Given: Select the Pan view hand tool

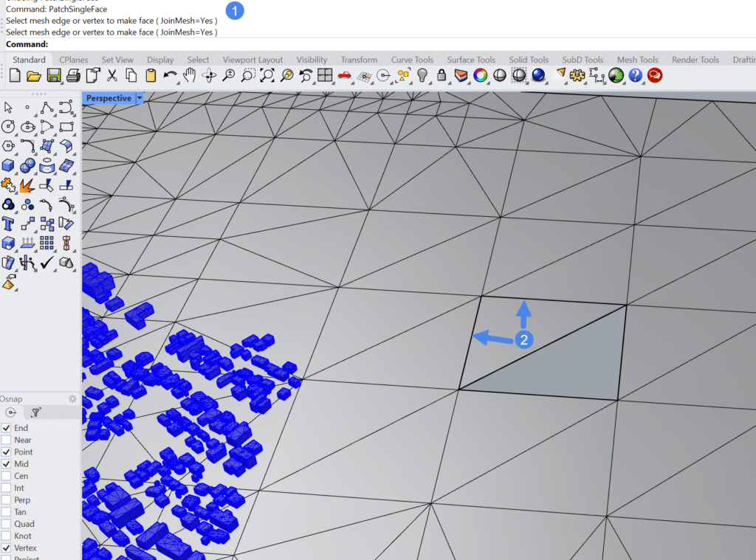Looking at the screenshot, I should point(189,75).
